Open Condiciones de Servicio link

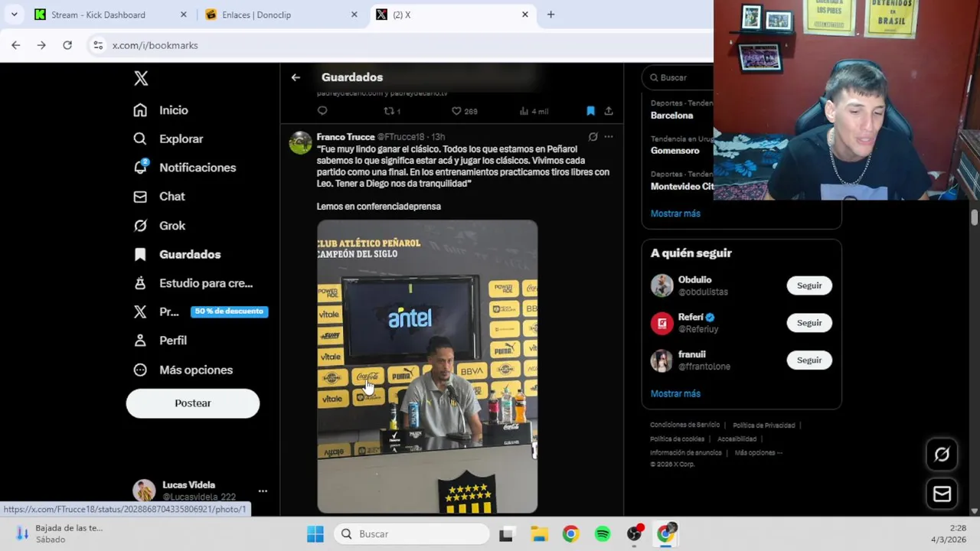pos(685,425)
